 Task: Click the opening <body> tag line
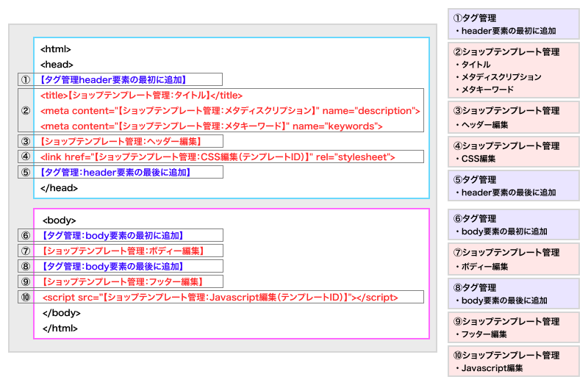pyautogui.click(x=60, y=220)
